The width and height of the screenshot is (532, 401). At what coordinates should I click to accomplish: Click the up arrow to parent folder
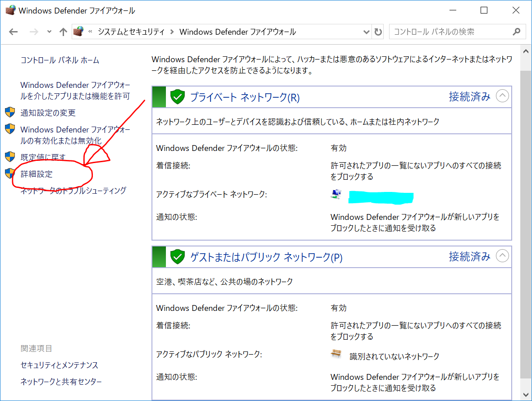(x=63, y=32)
